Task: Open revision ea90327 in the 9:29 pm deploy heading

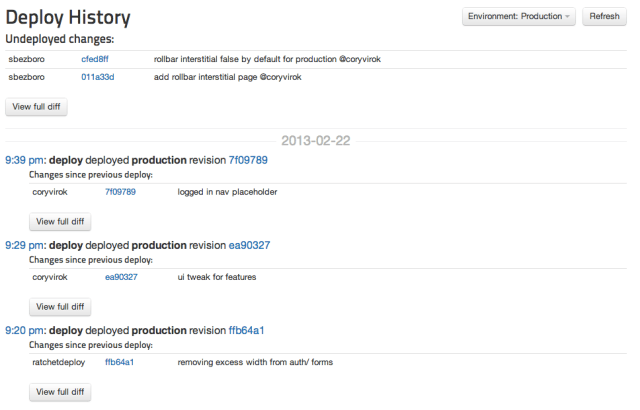Action: (249, 245)
